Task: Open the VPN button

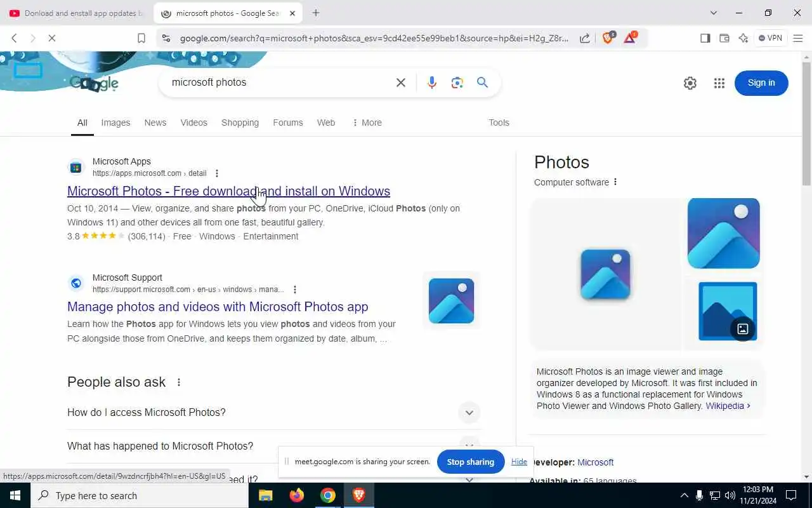Action: (x=770, y=38)
